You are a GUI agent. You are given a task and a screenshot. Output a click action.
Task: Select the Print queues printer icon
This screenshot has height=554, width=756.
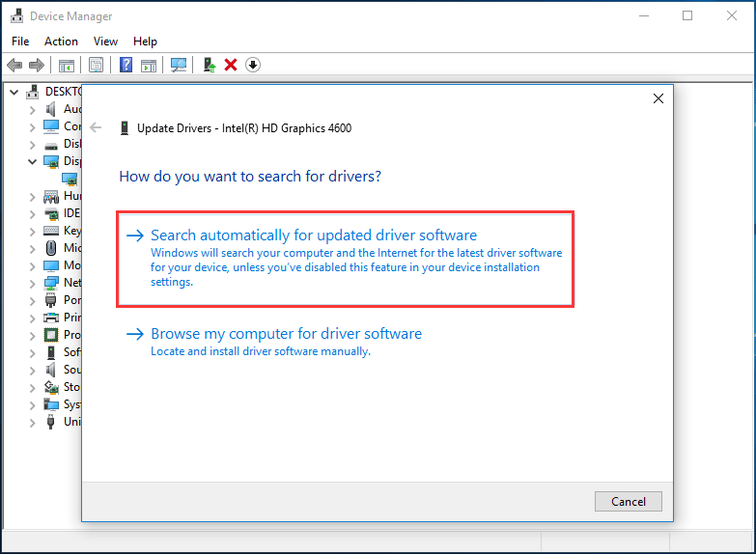51,318
